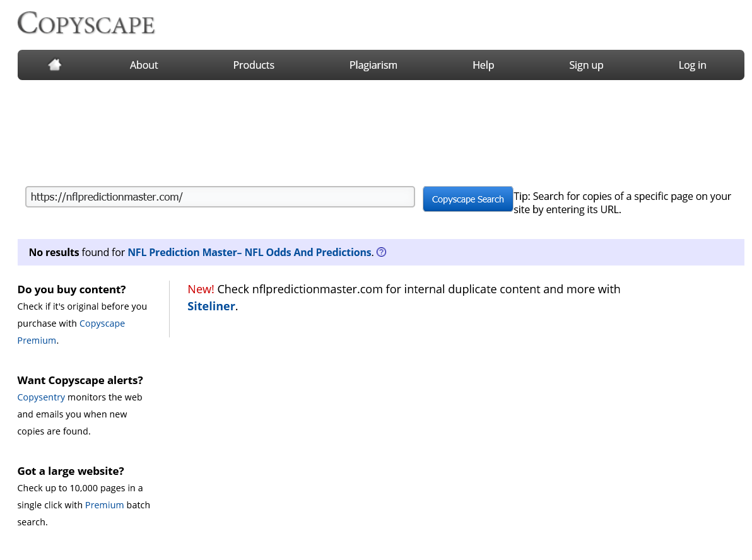The image size is (752, 560).
Task: Open Premium batch search link
Action: pyautogui.click(x=104, y=505)
